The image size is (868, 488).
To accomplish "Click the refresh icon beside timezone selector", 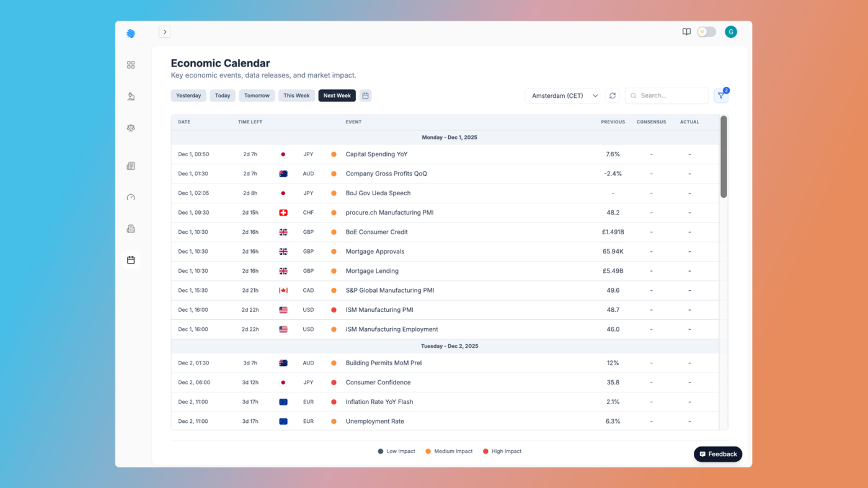I will (613, 95).
